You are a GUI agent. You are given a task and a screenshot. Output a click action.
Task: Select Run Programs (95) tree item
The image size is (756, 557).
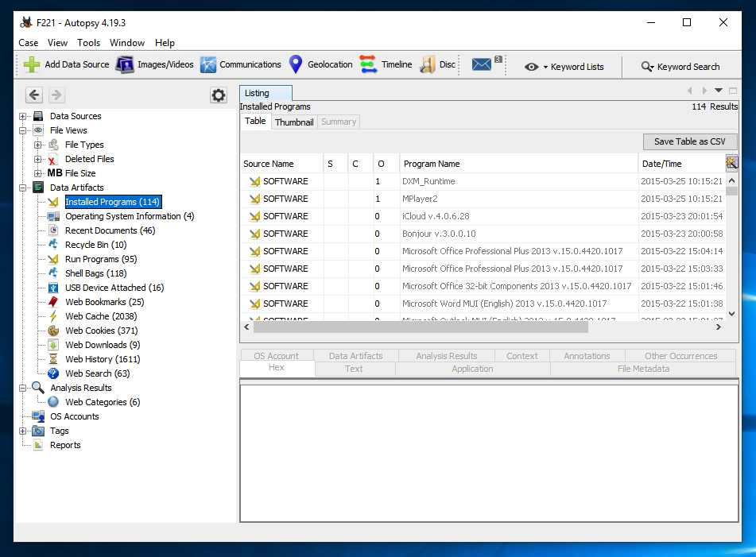(x=101, y=259)
